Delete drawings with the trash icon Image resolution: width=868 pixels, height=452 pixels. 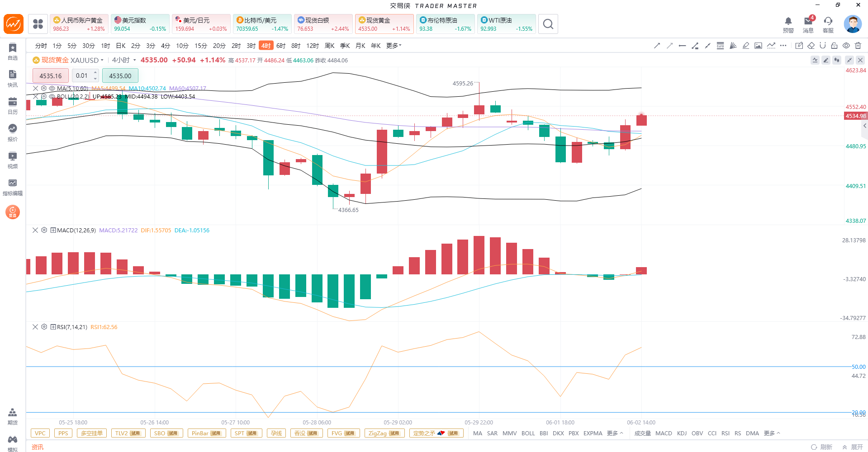pos(858,46)
